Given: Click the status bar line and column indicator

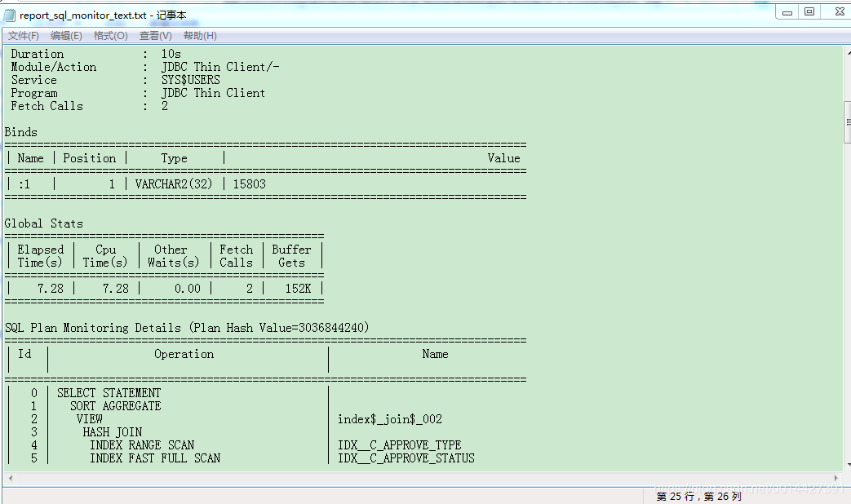Looking at the screenshot, I should 699,497.
